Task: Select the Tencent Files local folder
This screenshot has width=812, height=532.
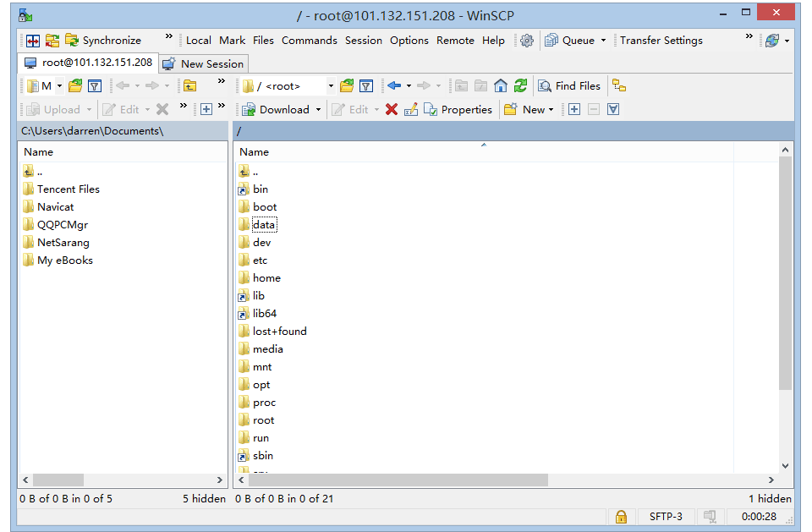Action: (68, 189)
